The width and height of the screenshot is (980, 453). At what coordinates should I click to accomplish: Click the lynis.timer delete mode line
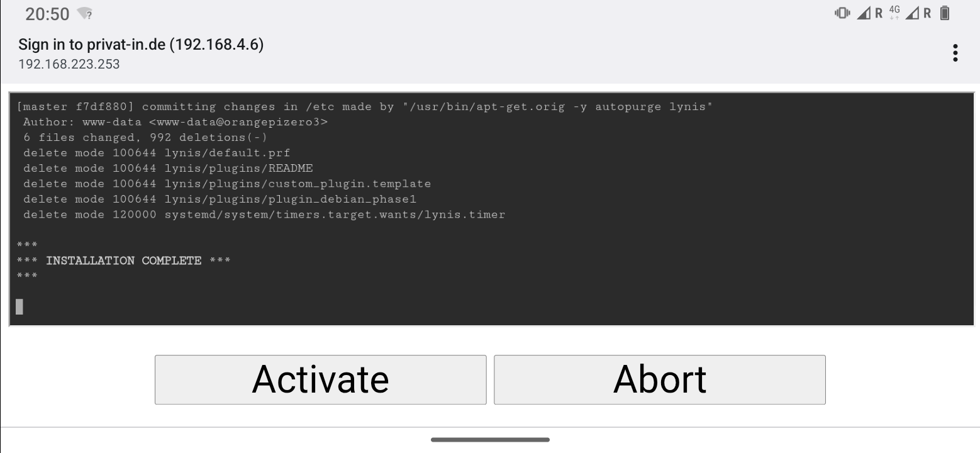coord(264,215)
